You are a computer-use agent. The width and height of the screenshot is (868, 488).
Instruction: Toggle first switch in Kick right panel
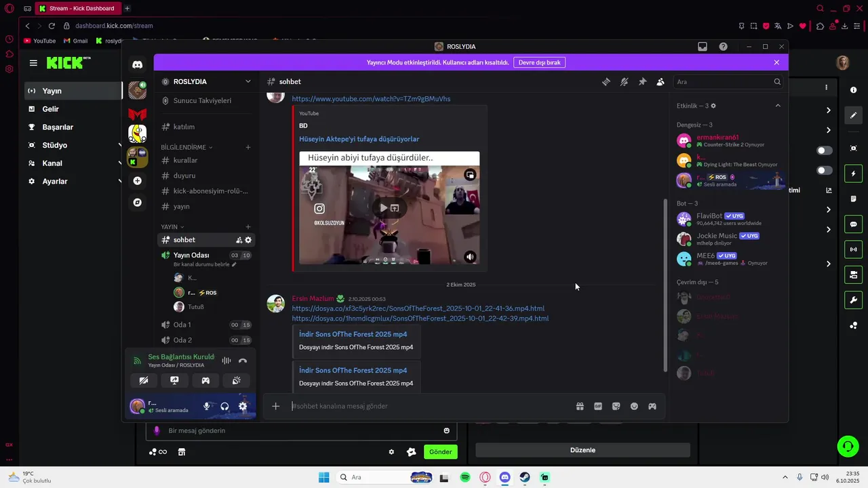point(825,150)
